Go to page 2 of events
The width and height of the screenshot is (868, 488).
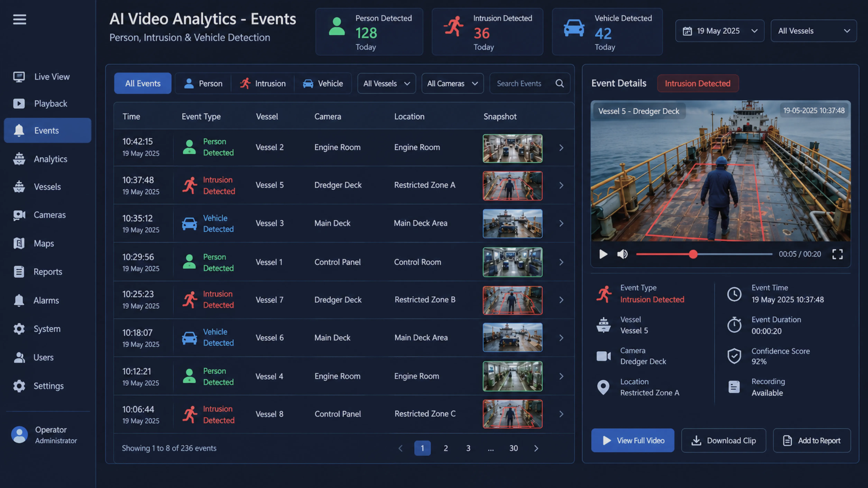click(x=446, y=448)
